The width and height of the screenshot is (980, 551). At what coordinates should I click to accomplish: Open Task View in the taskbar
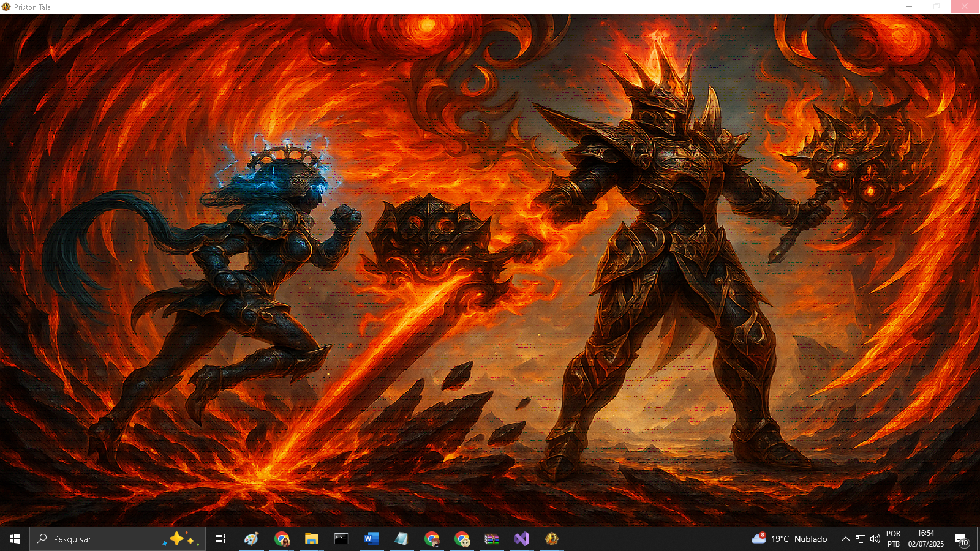pyautogui.click(x=221, y=539)
